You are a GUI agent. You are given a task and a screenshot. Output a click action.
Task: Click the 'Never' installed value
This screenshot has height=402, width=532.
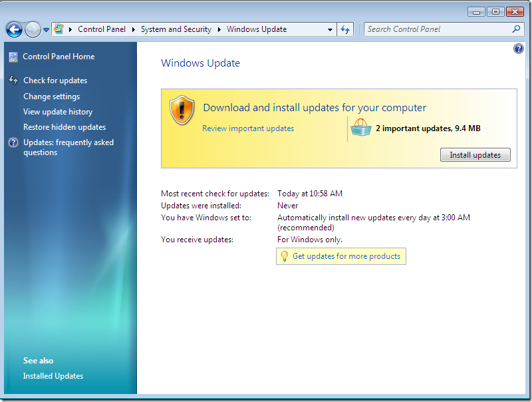(288, 206)
